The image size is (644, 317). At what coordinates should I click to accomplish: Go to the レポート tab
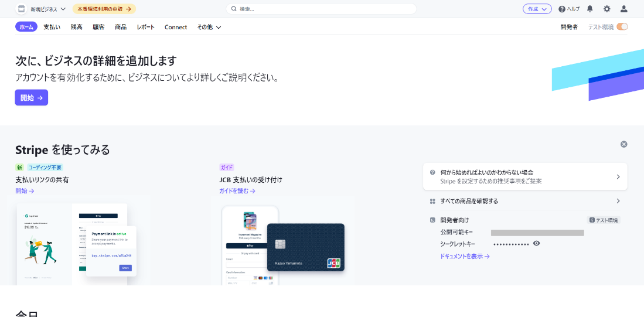click(146, 27)
